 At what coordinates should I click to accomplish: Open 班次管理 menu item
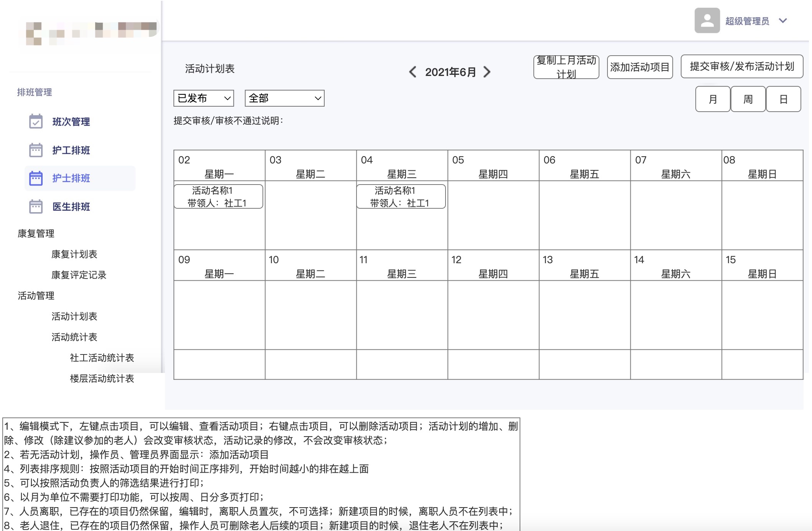[71, 122]
